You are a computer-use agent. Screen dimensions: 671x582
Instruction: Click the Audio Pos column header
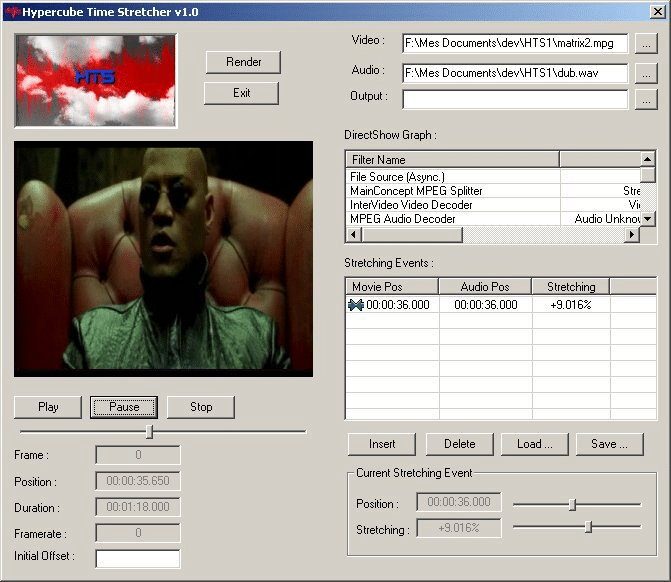[485, 287]
